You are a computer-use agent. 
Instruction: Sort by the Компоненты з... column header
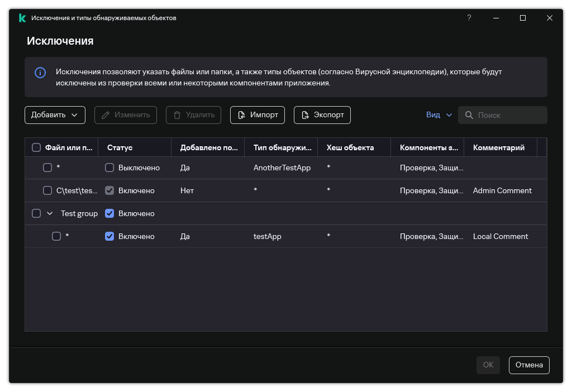(x=428, y=147)
